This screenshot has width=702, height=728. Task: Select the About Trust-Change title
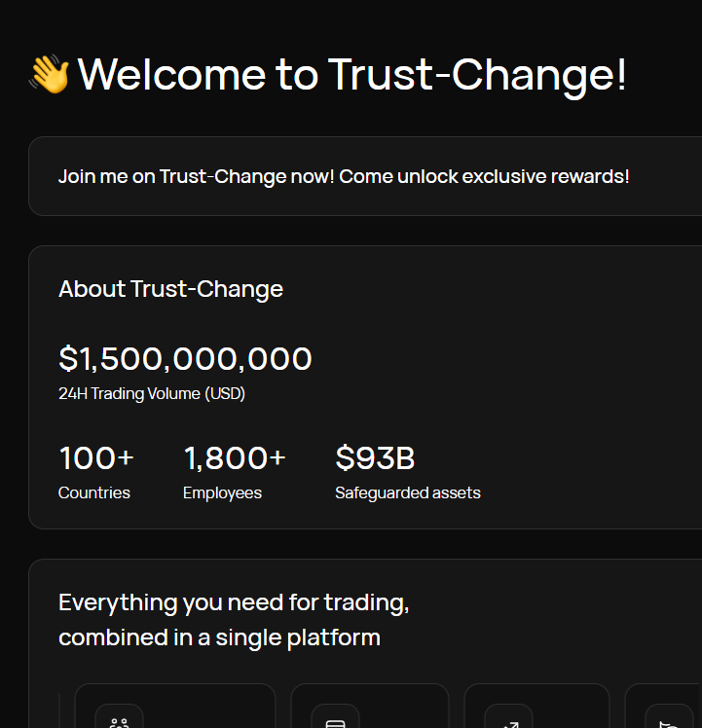pos(170,289)
